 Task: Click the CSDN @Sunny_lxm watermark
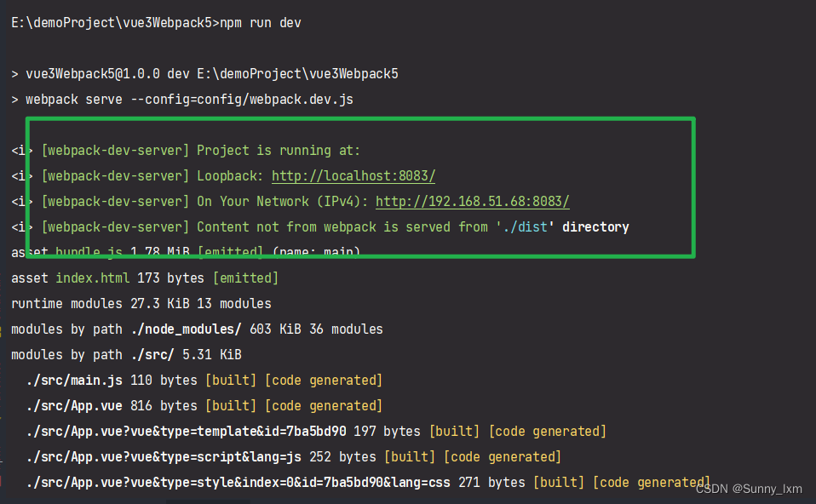[x=748, y=489]
